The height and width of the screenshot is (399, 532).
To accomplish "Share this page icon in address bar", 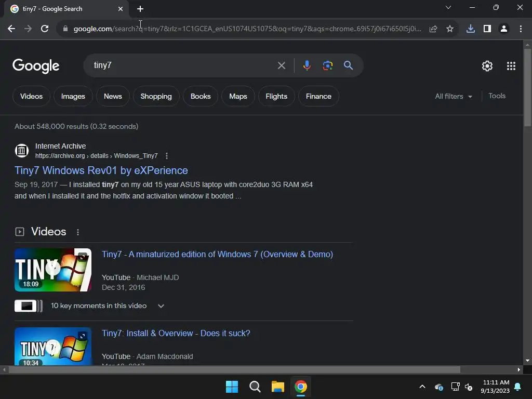I will click(433, 29).
